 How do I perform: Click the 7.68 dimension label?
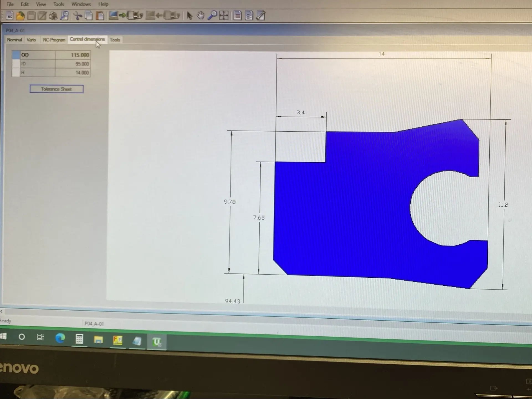pyautogui.click(x=259, y=218)
